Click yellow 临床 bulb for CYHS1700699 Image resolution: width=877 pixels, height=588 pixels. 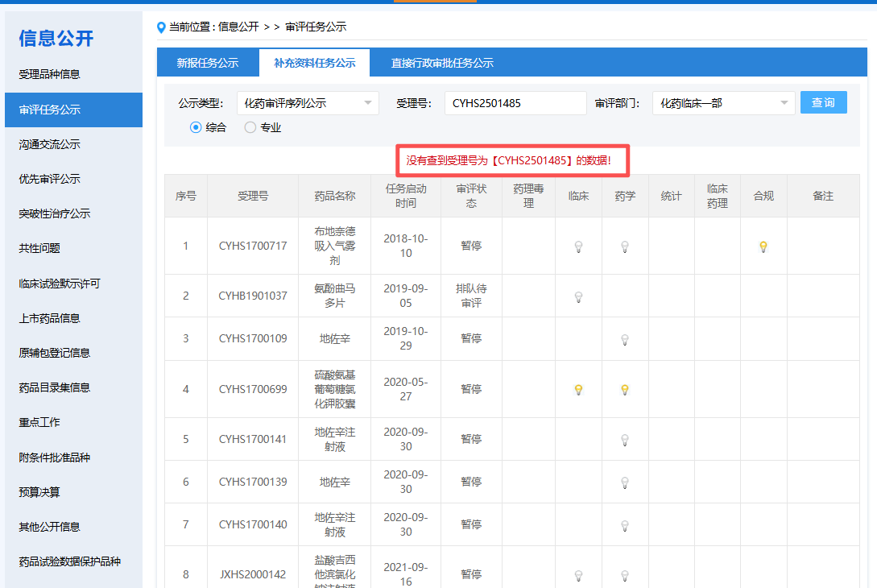(x=578, y=390)
